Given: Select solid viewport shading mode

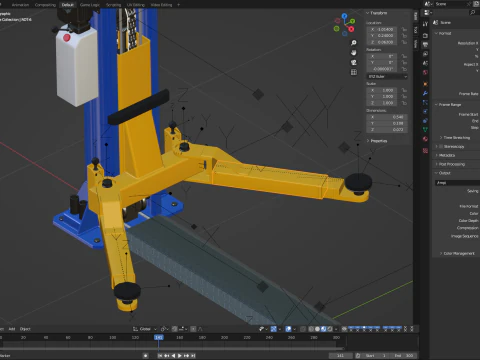Looking at the screenshot, I should 317,329.
